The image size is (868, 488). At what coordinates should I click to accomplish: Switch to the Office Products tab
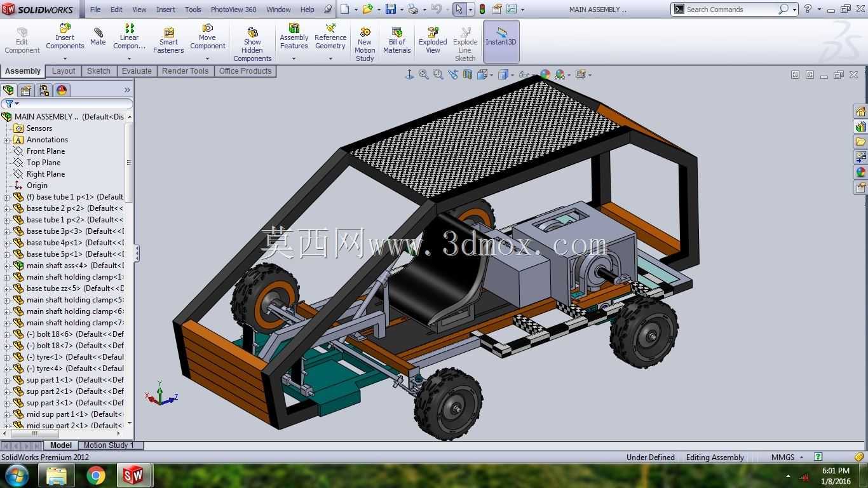coord(245,71)
